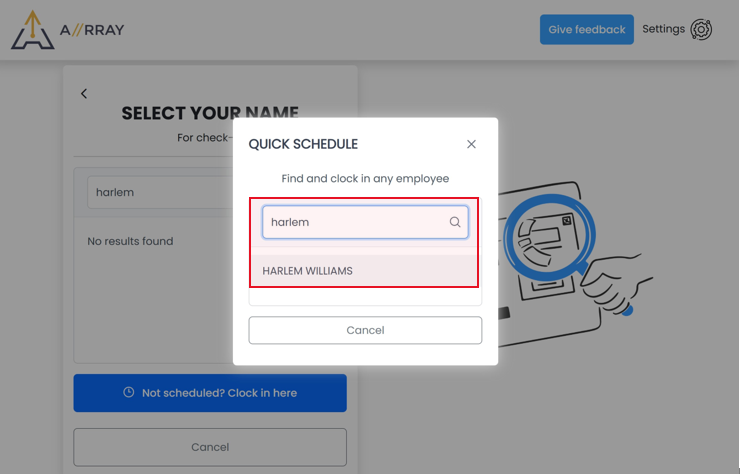Screen dimensions: 741x474
Task: Click the QUICK SCHEDULE dialog title
Action: [x=303, y=144]
